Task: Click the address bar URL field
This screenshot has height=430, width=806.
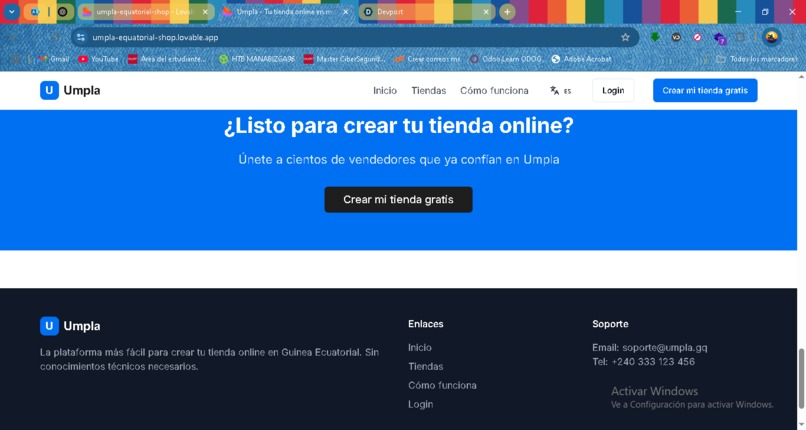Action: 355,37
